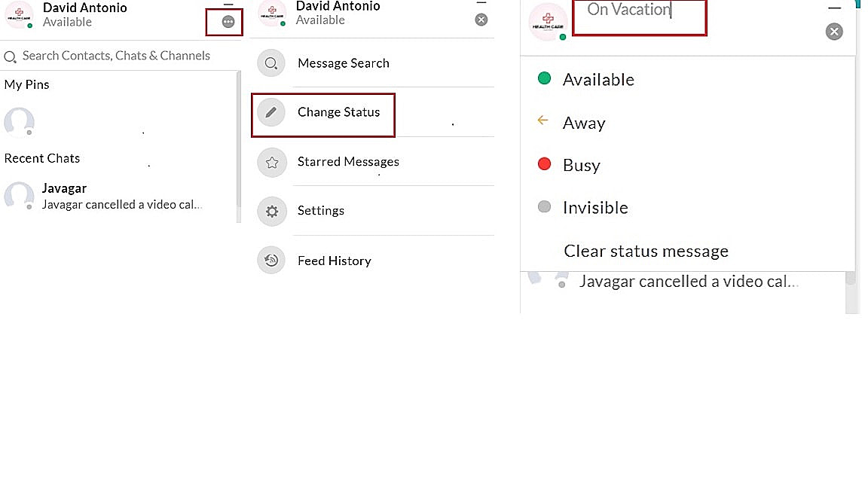Choose Feed History from the menu
The height and width of the screenshot is (488, 868).
pyautogui.click(x=335, y=260)
